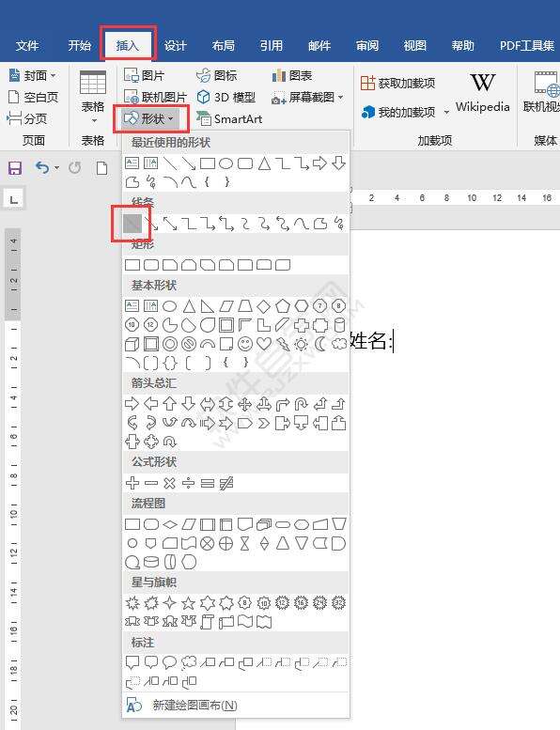The width and height of the screenshot is (560, 730).
Task: Open the 帮助 tab
Action: click(x=462, y=46)
